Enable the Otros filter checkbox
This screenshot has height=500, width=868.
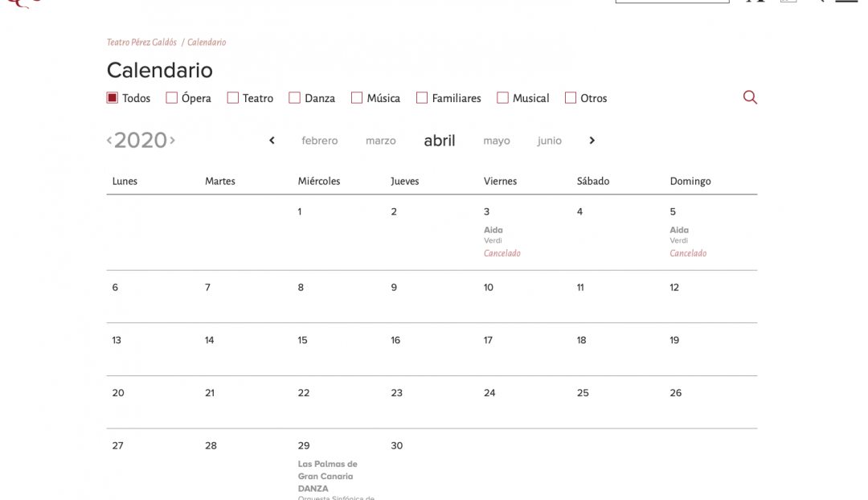pos(571,98)
